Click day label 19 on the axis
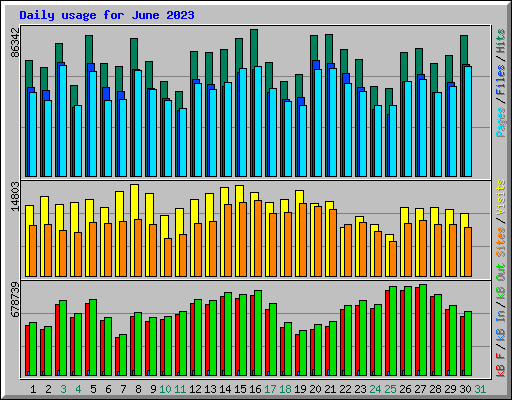This screenshot has height=400, width=512. (300, 389)
